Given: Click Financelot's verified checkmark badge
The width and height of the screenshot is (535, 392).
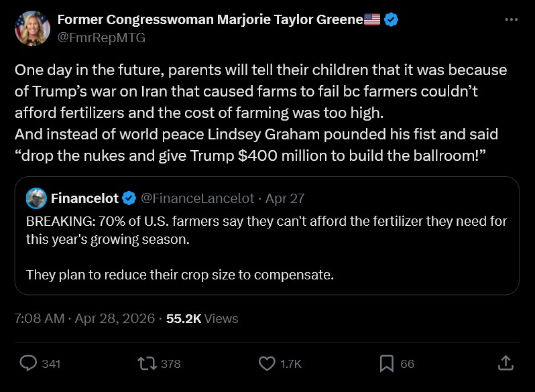Looking at the screenshot, I should tap(129, 198).
